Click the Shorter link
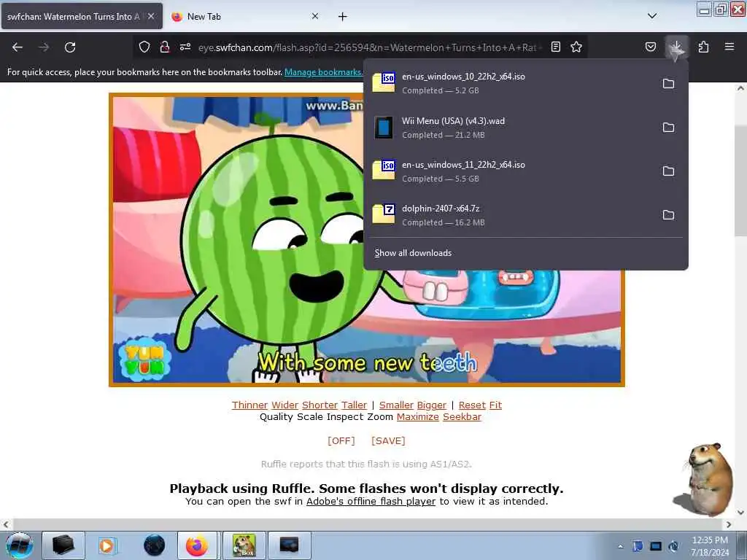This screenshot has width=747, height=560. (x=320, y=405)
